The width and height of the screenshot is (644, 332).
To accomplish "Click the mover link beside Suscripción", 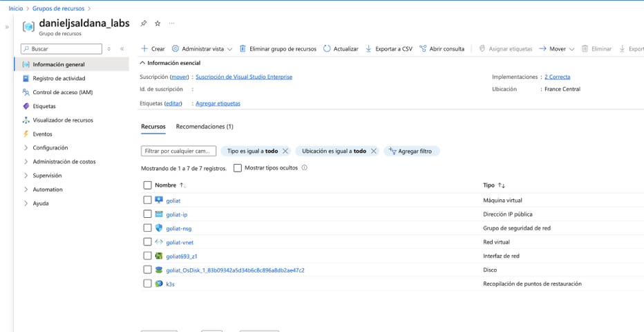I will click(x=180, y=77).
